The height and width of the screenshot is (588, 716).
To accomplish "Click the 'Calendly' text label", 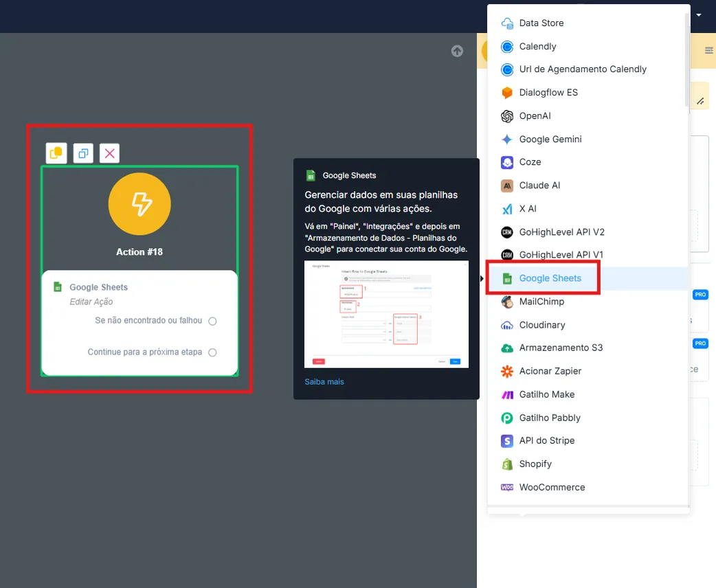I will pyautogui.click(x=537, y=47).
